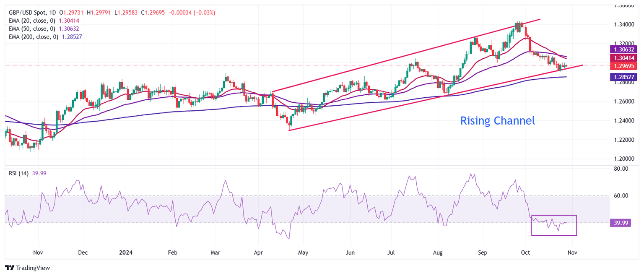Click the 2024 label on the time axis
Viewport: 644px width, 276px height.
click(126, 253)
